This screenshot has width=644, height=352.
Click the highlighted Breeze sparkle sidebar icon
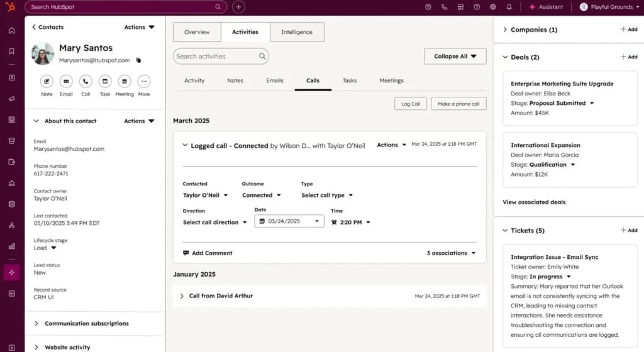pyautogui.click(x=12, y=272)
